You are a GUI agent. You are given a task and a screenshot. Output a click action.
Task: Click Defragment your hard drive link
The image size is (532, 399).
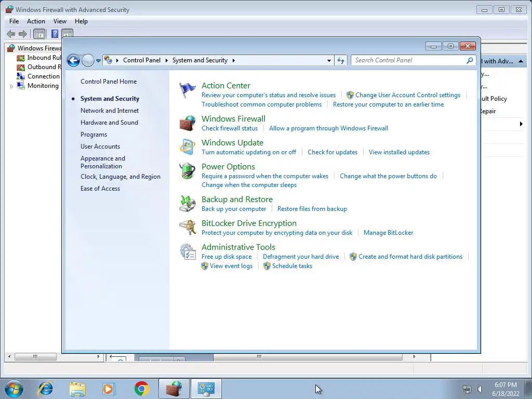click(x=301, y=257)
